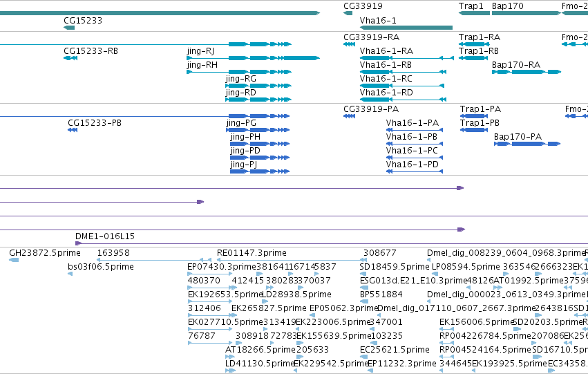Click protein Trap1-PA label
The width and height of the screenshot is (588, 374).
(480, 109)
